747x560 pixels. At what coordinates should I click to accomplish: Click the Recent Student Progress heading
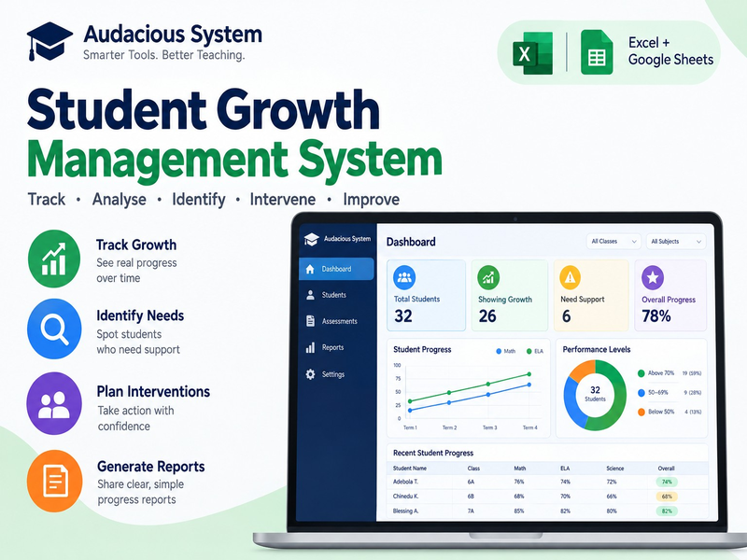coord(433,453)
